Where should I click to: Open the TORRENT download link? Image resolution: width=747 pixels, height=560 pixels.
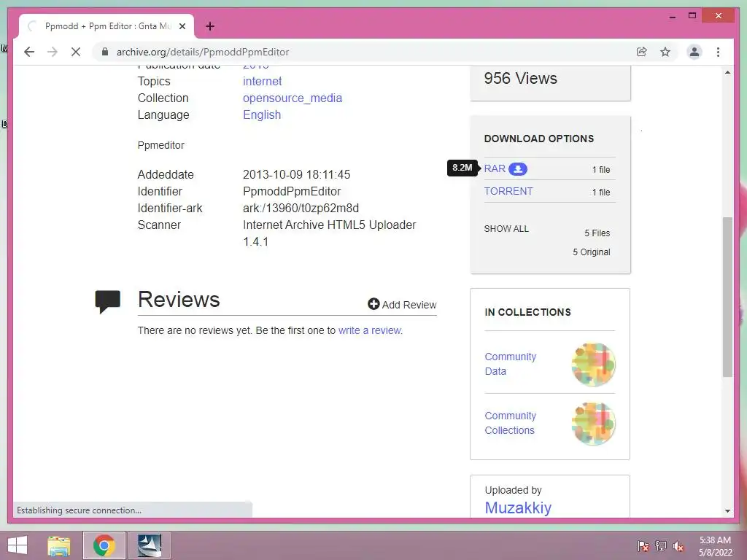point(508,191)
